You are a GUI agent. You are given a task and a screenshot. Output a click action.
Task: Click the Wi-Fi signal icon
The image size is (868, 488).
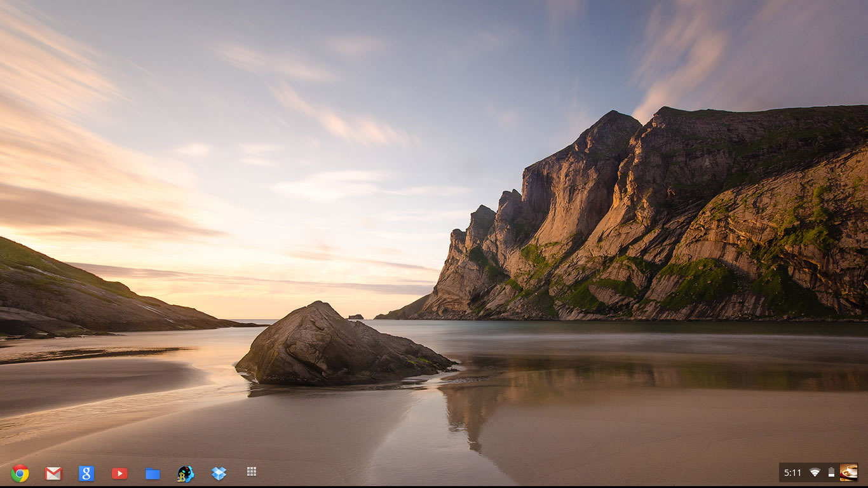(x=815, y=472)
